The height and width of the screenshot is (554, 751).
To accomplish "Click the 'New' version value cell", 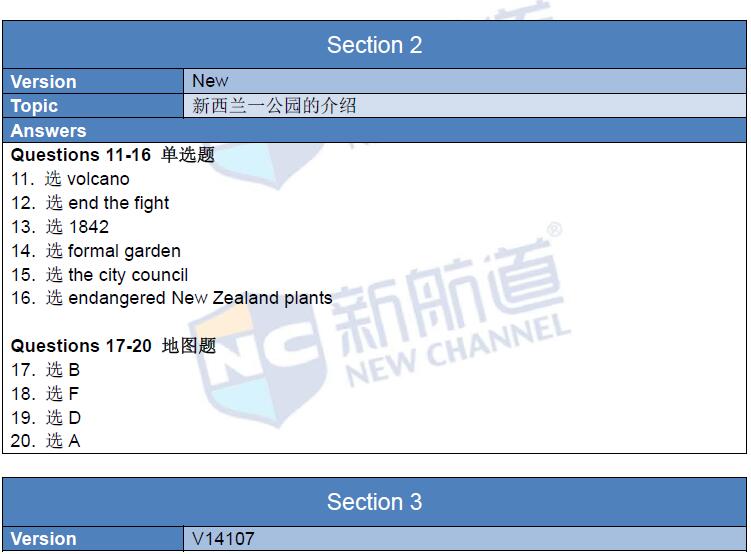I will click(465, 81).
